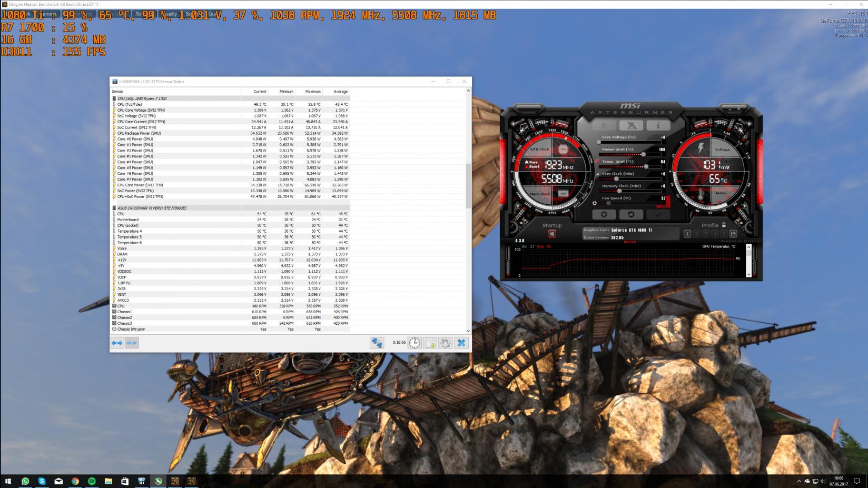Toggle the Afterburner profile lock
This screenshot has width=868, height=488.
coord(724,225)
